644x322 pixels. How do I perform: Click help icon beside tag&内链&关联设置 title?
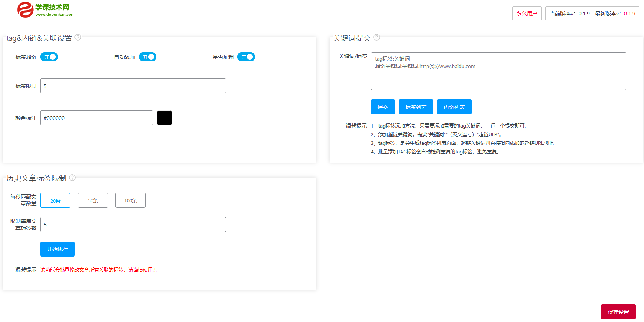78,37
